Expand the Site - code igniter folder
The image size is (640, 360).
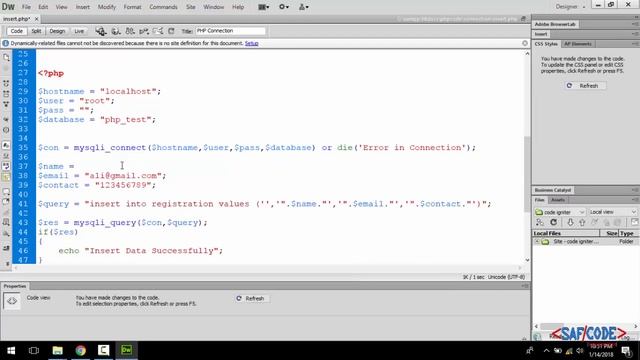click(537, 242)
